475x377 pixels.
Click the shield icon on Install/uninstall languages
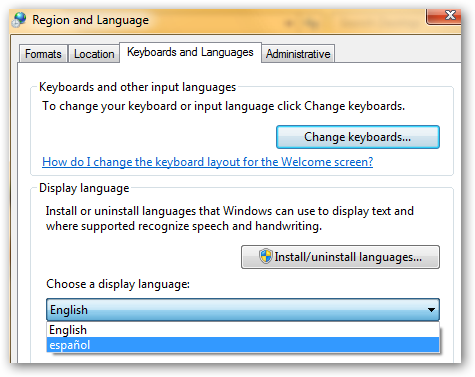266,256
